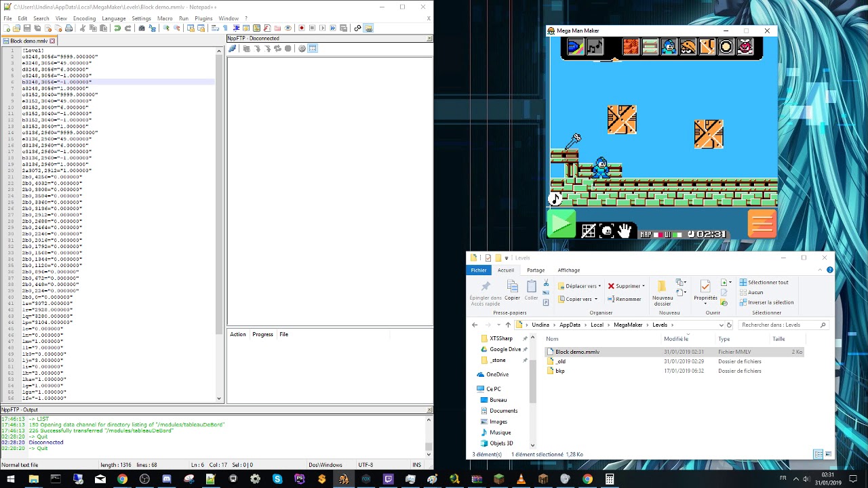Open the Start menu on the taskbar
868x488 pixels.
[11, 479]
